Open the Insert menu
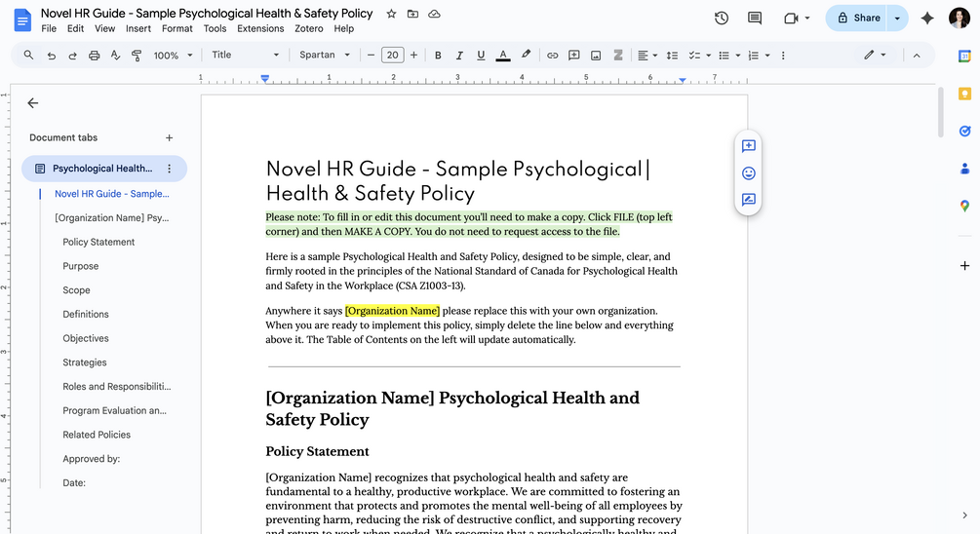This screenshot has height=534, width=980. (x=138, y=28)
